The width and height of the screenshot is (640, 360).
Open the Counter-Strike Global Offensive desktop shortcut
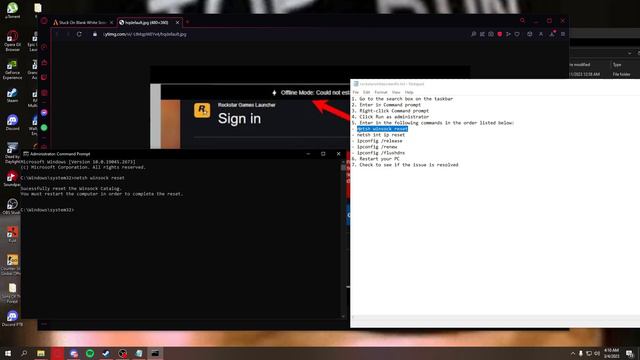pyautogui.click(x=12, y=264)
